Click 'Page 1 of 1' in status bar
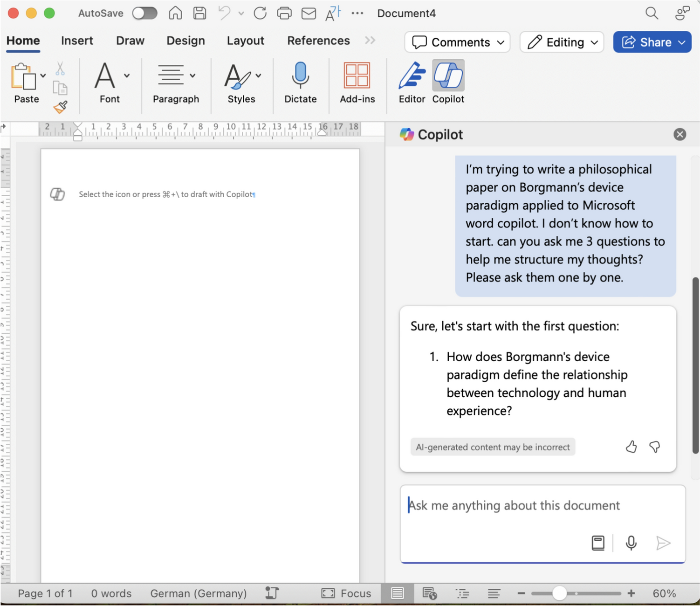 [45, 593]
